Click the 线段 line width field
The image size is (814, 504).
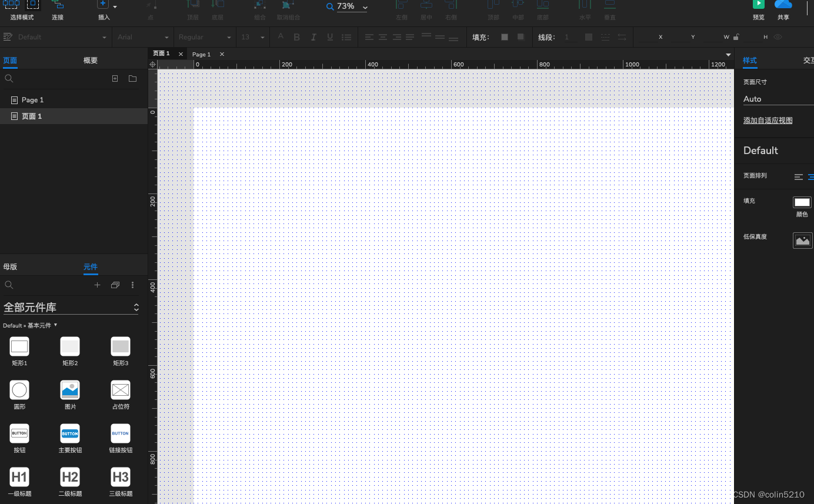point(570,37)
